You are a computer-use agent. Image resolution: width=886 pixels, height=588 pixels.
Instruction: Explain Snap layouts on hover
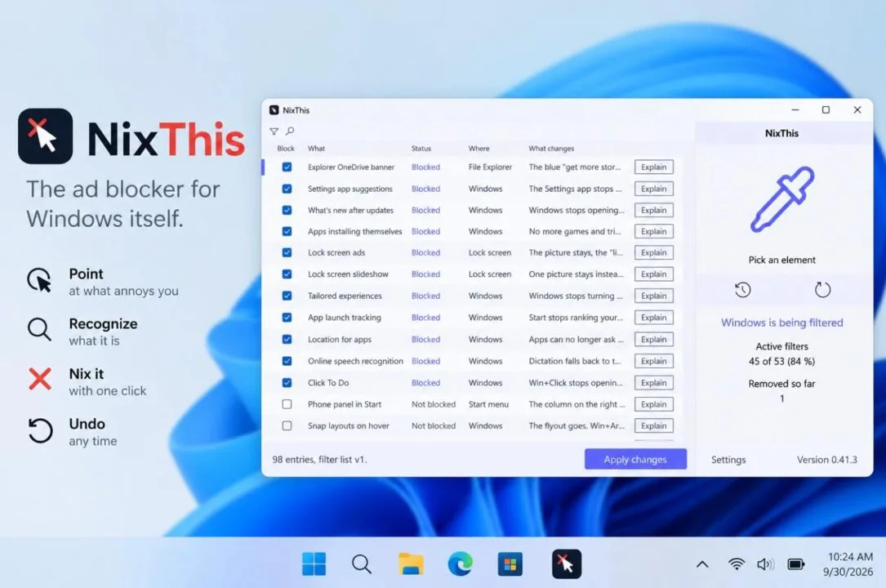(x=654, y=425)
